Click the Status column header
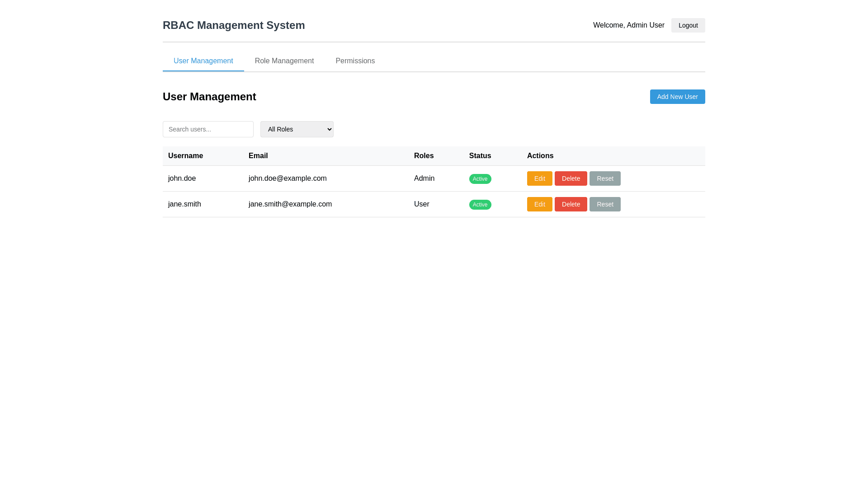The image size is (868, 488). coord(480,156)
